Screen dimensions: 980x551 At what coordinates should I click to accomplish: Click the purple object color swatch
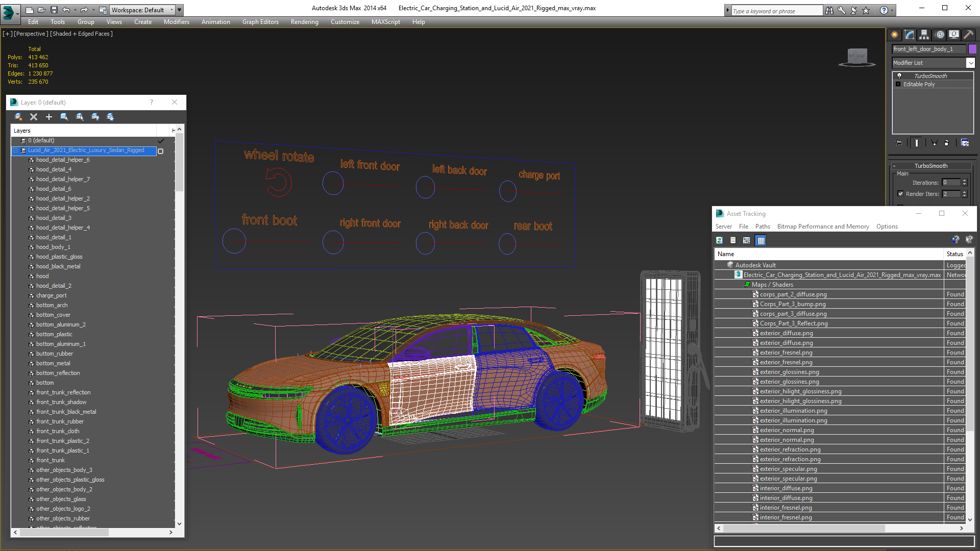tap(972, 49)
